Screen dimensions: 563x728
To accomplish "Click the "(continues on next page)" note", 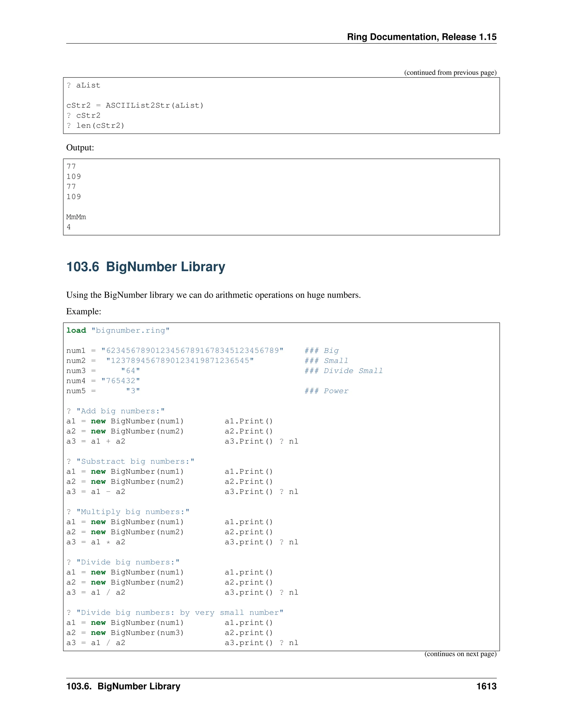I will 460,654.
